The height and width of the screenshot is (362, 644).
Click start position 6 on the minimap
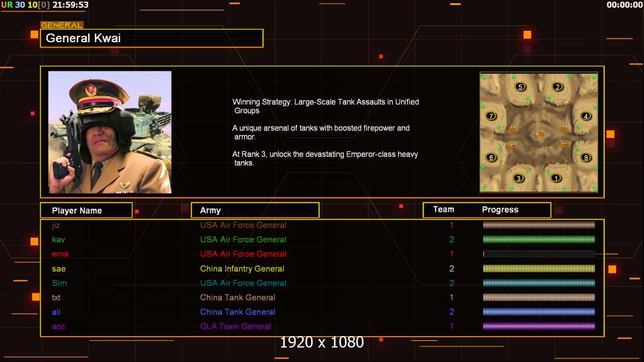coord(491,157)
